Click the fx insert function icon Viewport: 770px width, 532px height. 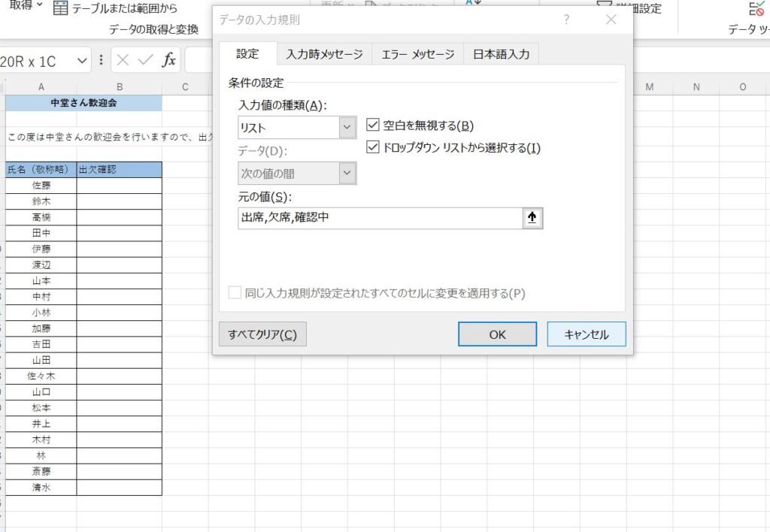pyautogui.click(x=170, y=60)
